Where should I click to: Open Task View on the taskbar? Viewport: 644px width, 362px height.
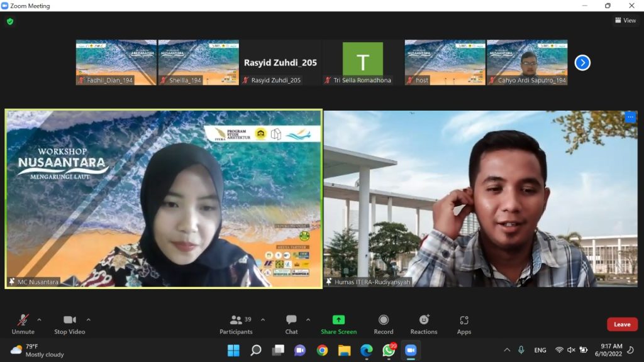[x=278, y=351]
